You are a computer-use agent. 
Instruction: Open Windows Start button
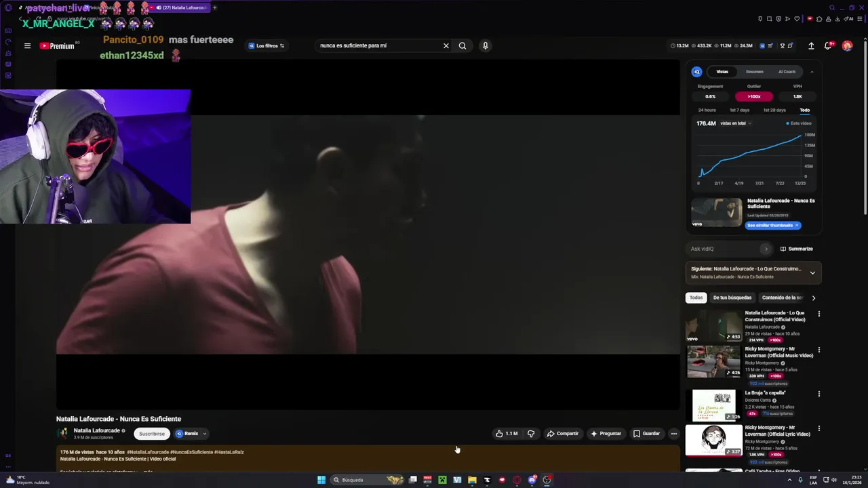pos(321,480)
